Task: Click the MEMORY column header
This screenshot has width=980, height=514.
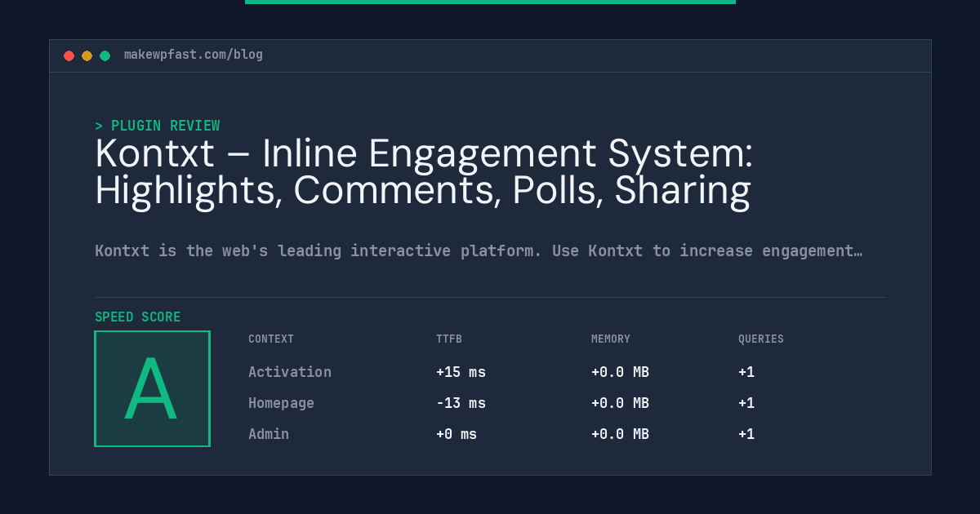Action: click(611, 339)
